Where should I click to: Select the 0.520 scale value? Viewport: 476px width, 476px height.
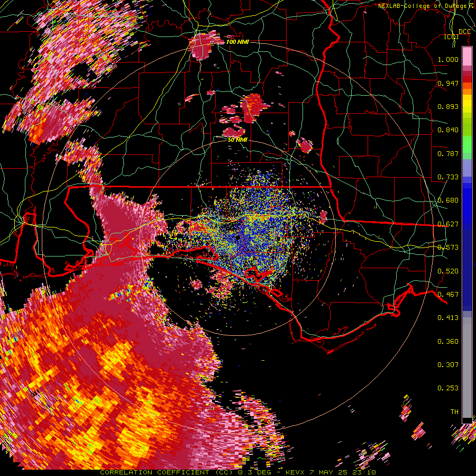click(x=448, y=271)
